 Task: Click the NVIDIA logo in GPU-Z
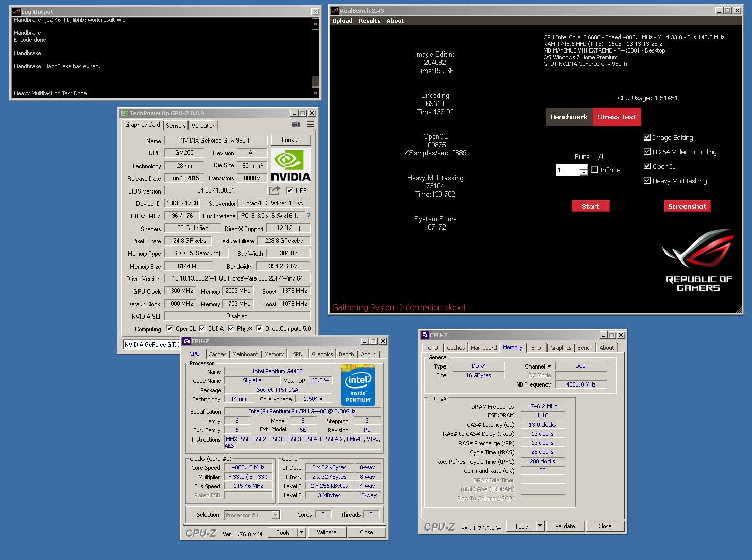click(290, 166)
